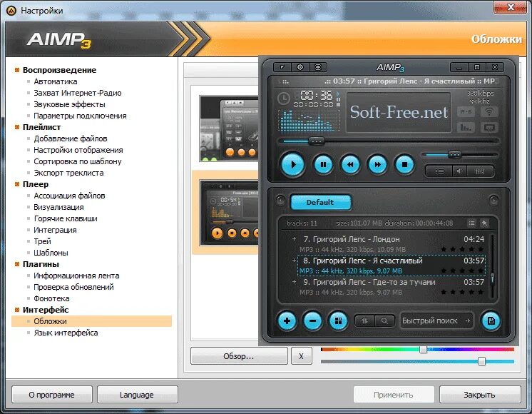Open Язык интерфейса settings page

pyautogui.click(x=66, y=333)
